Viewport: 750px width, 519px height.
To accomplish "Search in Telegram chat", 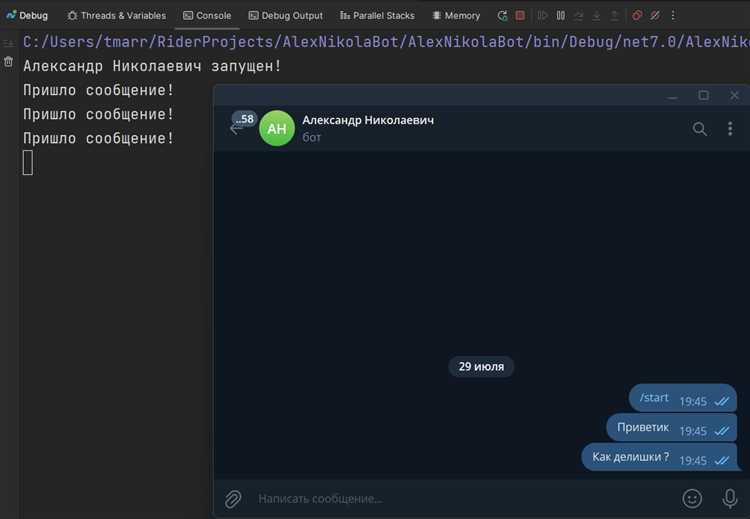I will point(699,128).
